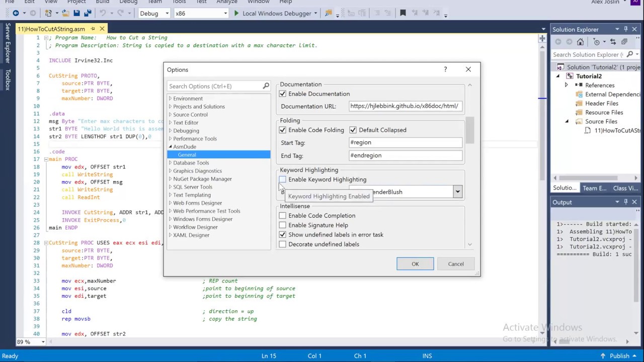Screen dimensions: 644x362
Task: Click OK in the Options dialog
Action: [x=415, y=264]
